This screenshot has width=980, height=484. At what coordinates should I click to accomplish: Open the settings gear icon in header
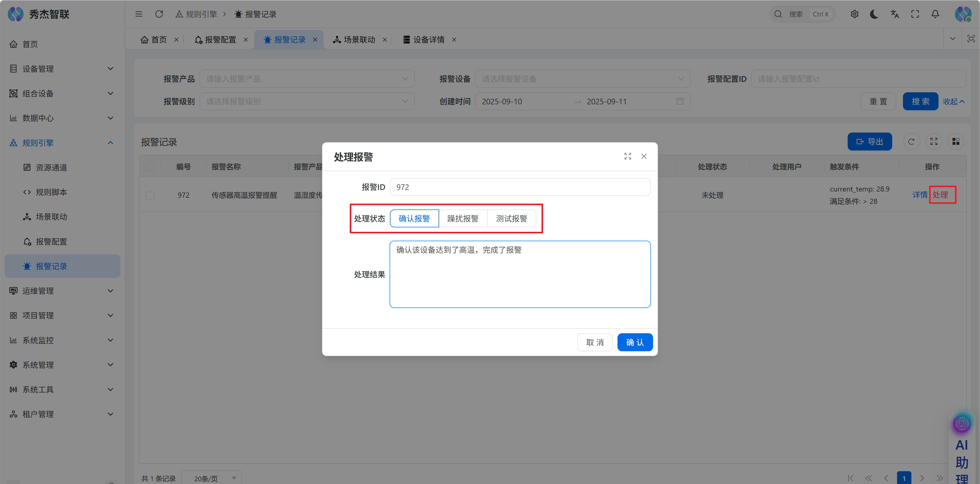click(855, 14)
